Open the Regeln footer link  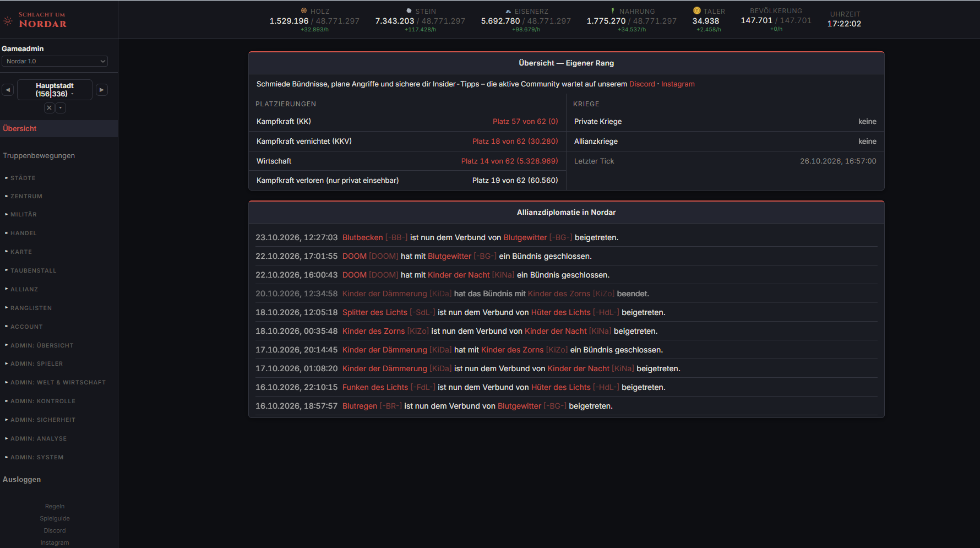[x=55, y=506]
